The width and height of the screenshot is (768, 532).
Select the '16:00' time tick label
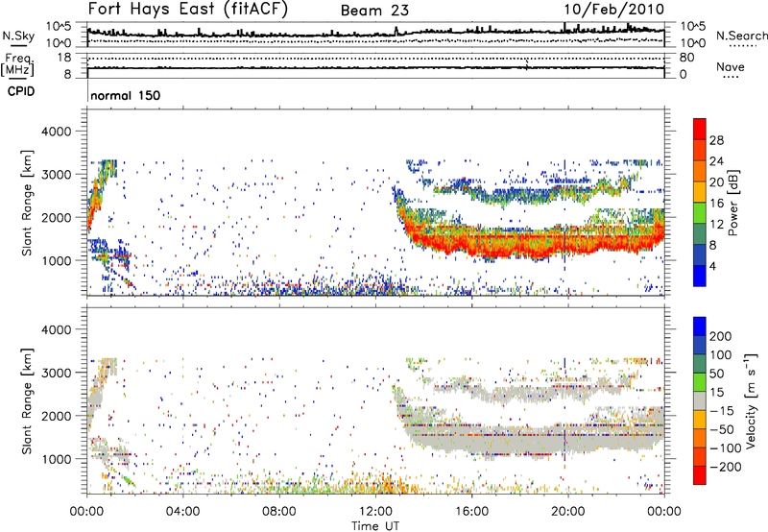(x=471, y=512)
